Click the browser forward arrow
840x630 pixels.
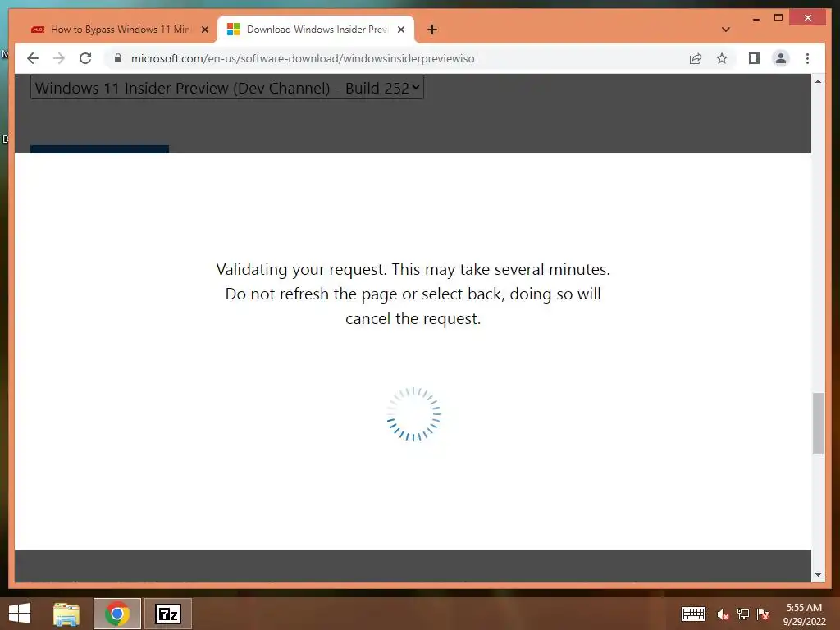pos(59,58)
